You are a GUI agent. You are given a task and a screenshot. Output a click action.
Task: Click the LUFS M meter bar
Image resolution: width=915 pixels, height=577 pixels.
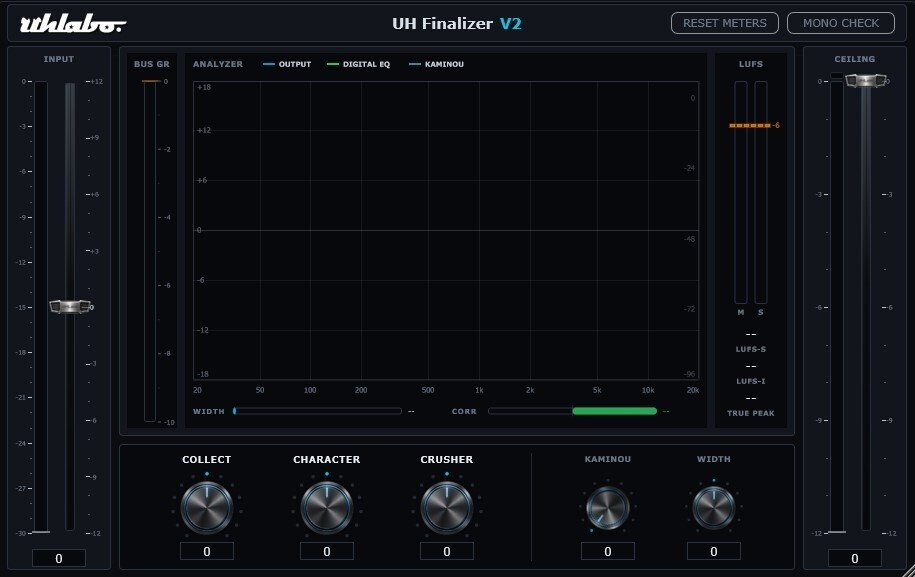tap(741, 192)
